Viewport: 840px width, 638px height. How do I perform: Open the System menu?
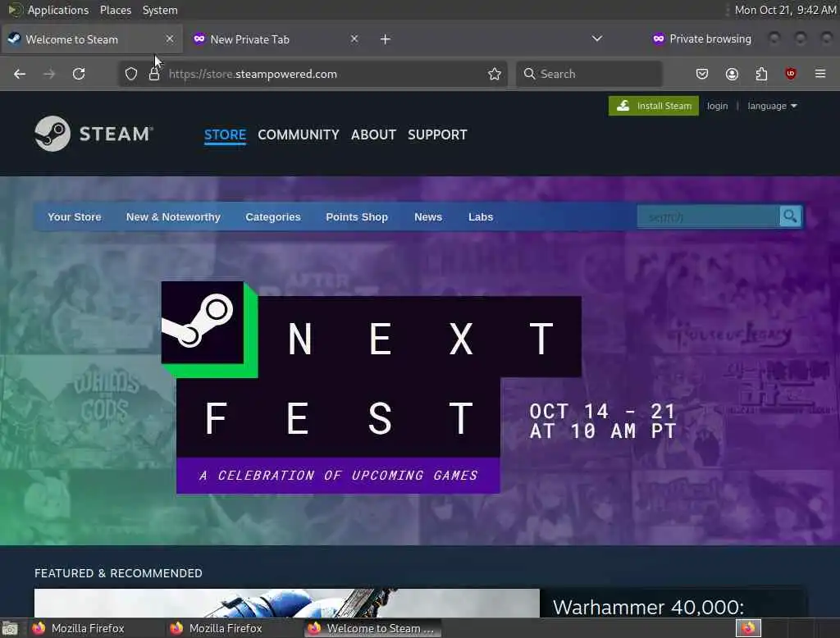coord(160,10)
